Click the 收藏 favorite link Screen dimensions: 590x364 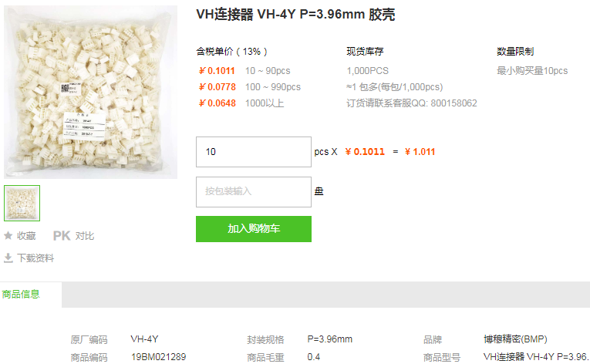point(26,236)
